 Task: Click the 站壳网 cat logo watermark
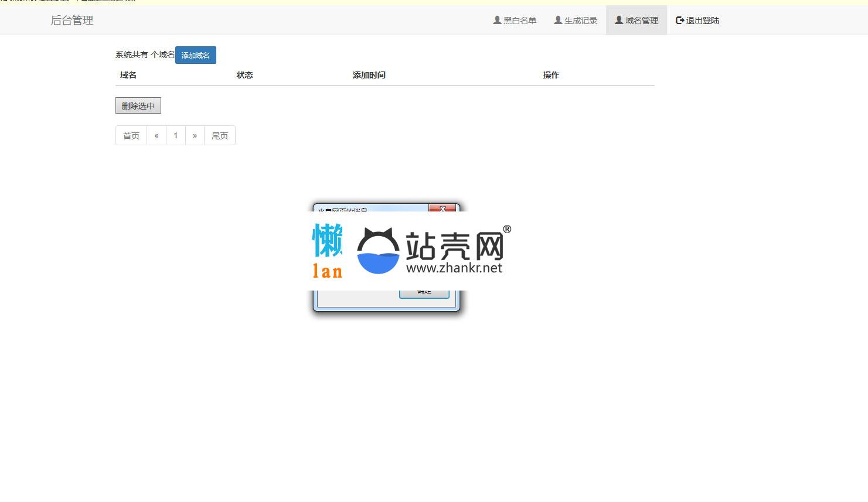click(x=378, y=252)
